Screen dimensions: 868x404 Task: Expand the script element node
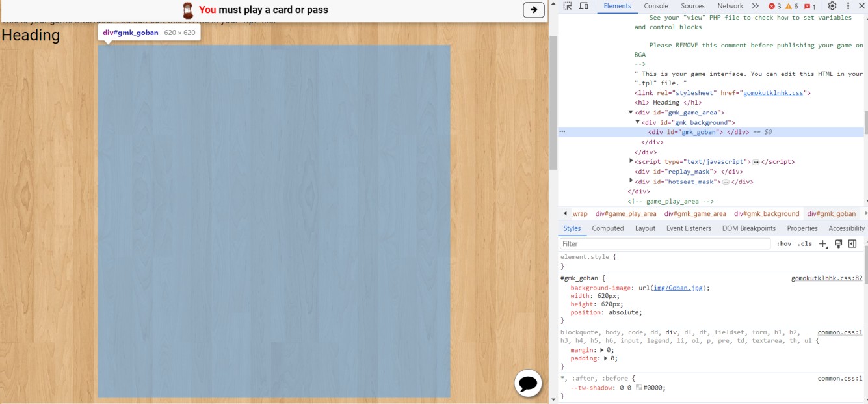point(631,161)
